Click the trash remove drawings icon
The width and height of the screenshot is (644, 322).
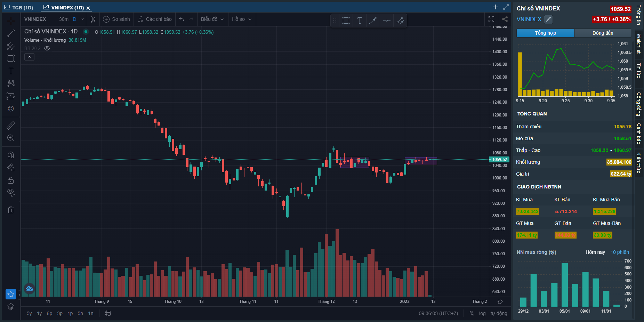(11, 210)
